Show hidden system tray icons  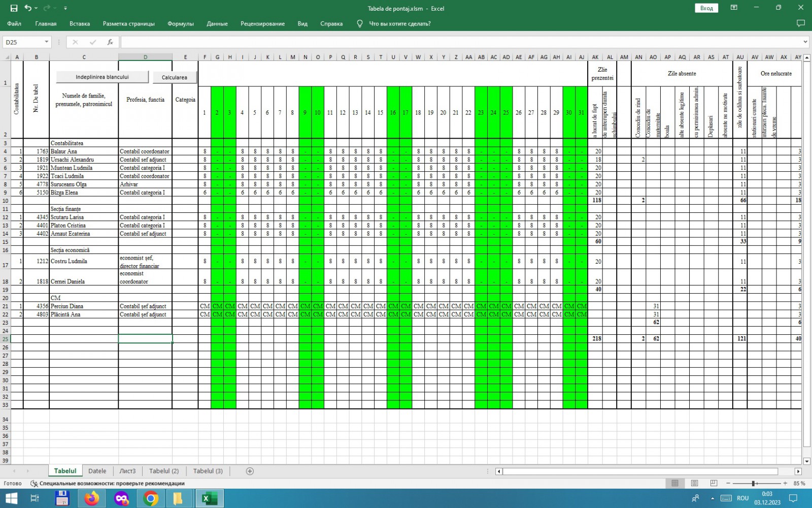point(713,498)
